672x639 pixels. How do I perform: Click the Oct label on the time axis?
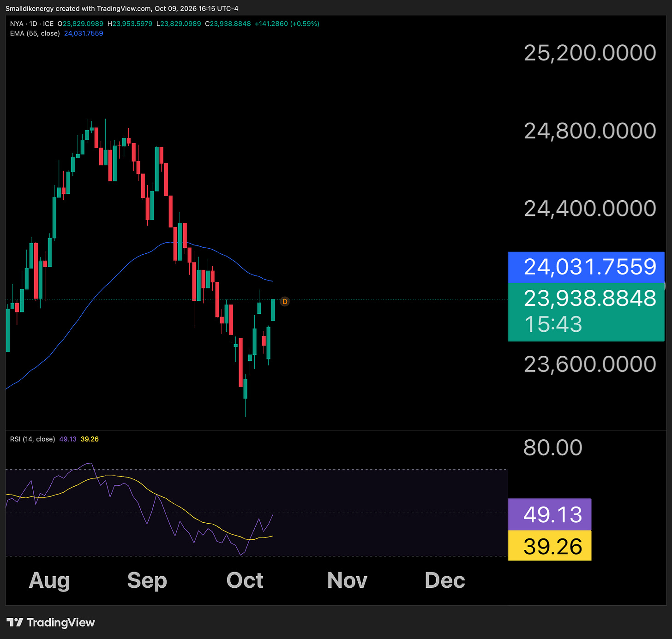pyautogui.click(x=245, y=580)
